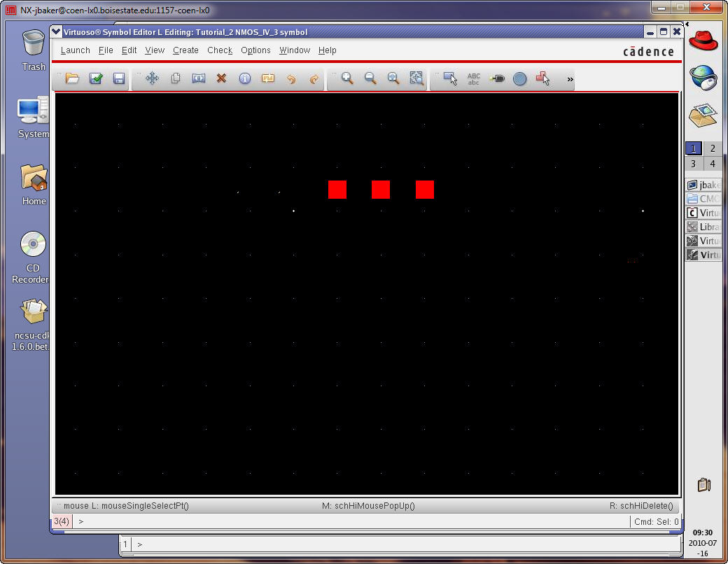
Task: Select the blue circle shape tool
Action: pyautogui.click(x=519, y=78)
